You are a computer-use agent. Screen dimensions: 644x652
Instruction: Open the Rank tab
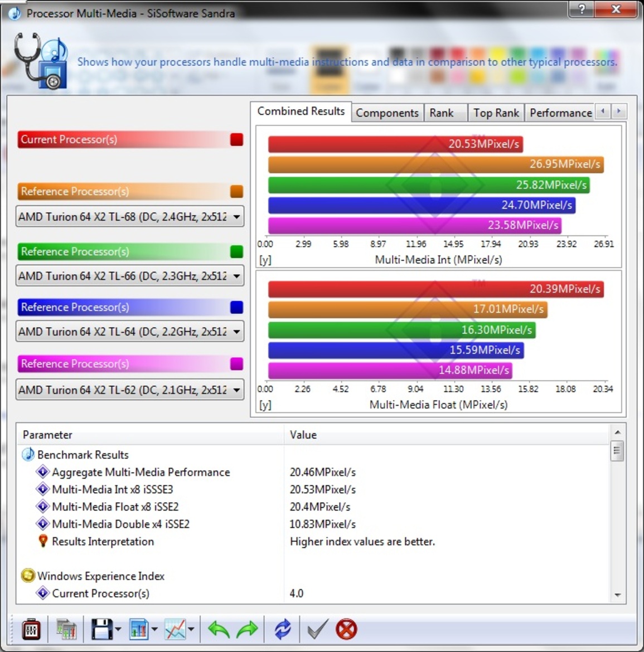[x=445, y=113]
